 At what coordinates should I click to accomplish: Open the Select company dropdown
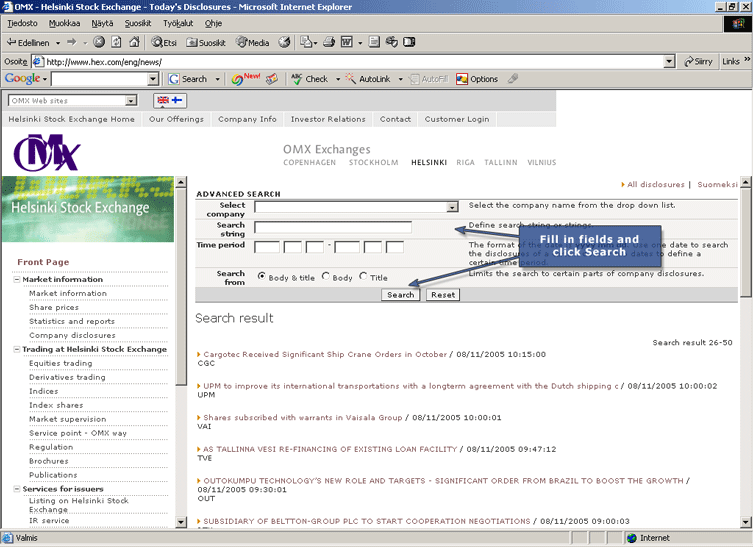[452, 207]
